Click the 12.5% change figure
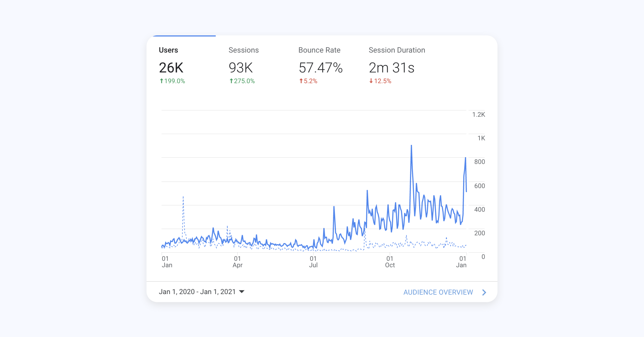The height and width of the screenshot is (337, 644). click(382, 81)
